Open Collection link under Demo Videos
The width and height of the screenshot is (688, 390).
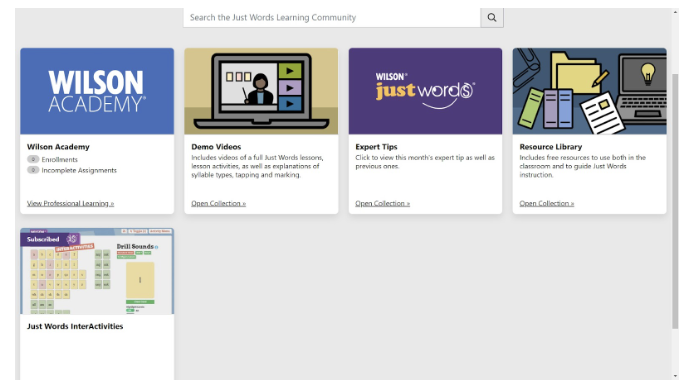pos(219,204)
